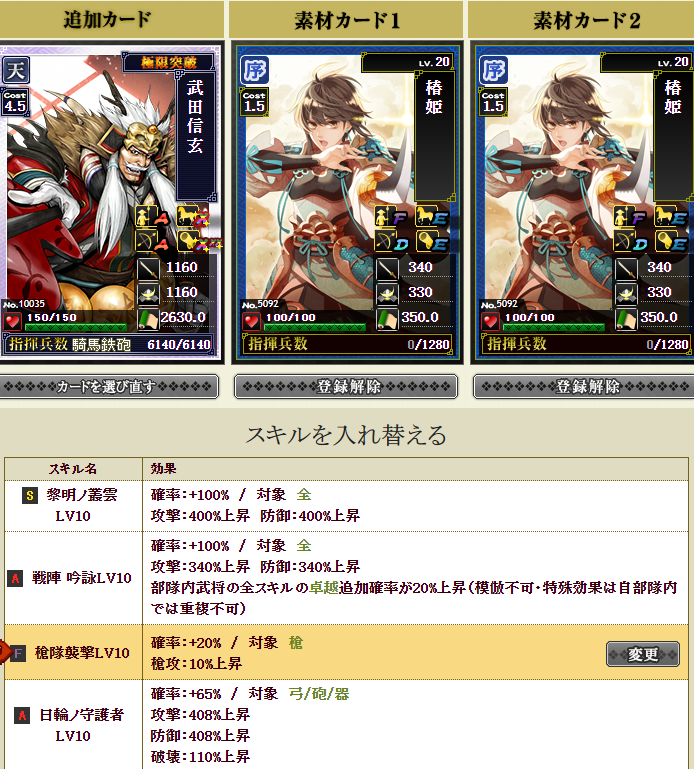Click the F rank icon beside 槍隊襲撃LV10

(x=17, y=653)
